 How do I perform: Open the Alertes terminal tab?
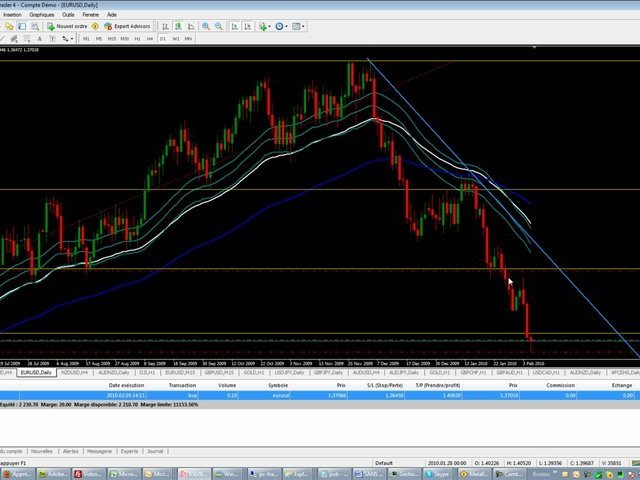[x=71, y=451]
